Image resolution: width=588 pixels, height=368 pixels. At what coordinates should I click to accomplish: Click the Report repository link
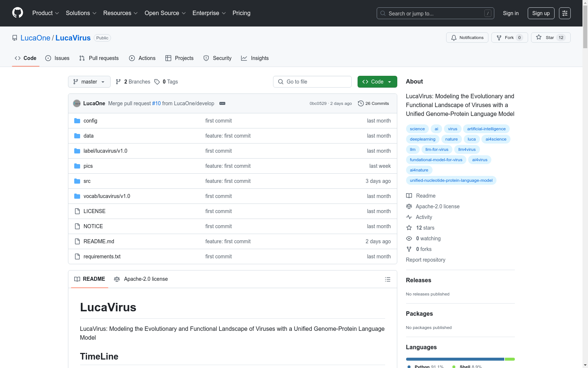point(426,260)
